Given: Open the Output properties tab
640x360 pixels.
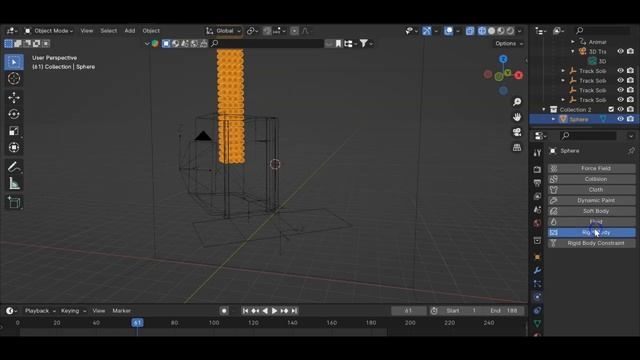Looking at the screenshot, I should [x=537, y=183].
